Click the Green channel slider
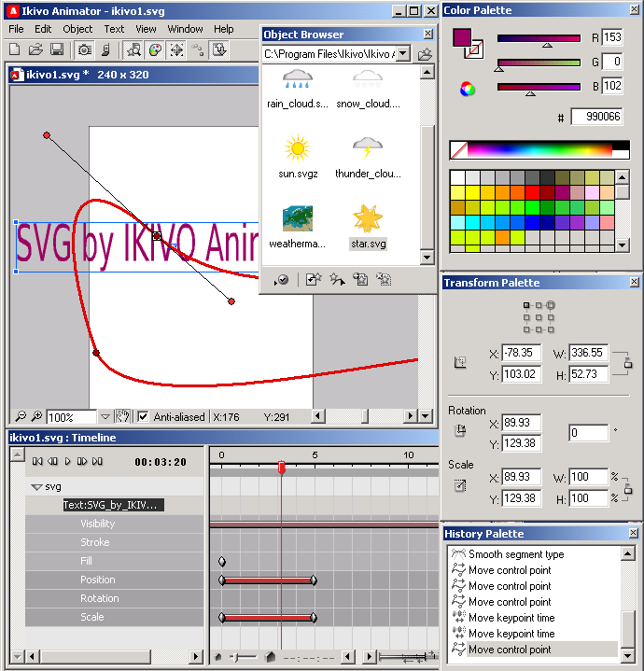The height and width of the screenshot is (671, 644). click(x=539, y=63)
